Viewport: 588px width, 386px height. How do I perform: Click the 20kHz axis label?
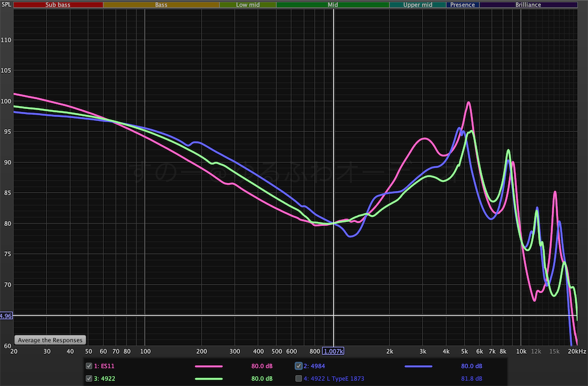point(577,351)
